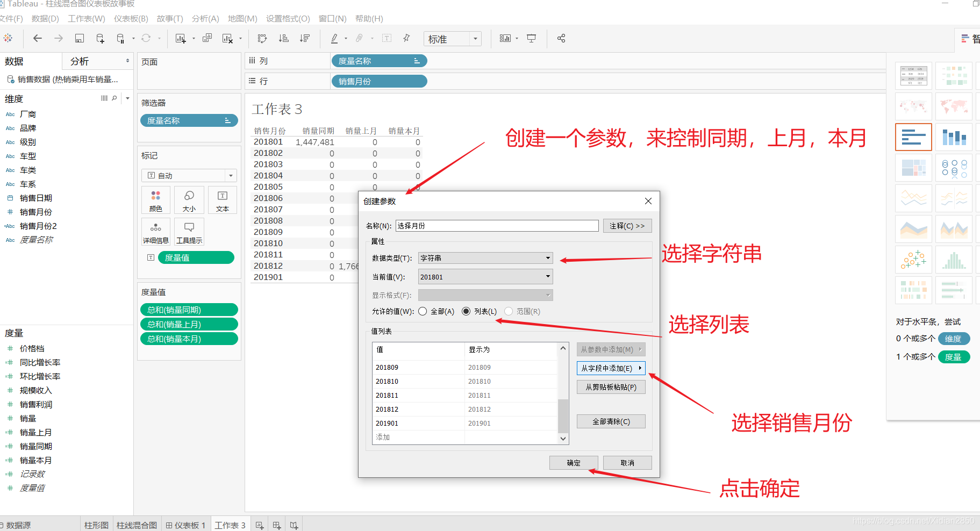Screen dimensions: 980x531
Task: Open the 仪表板(B) menu
Action: click(131, 18)
